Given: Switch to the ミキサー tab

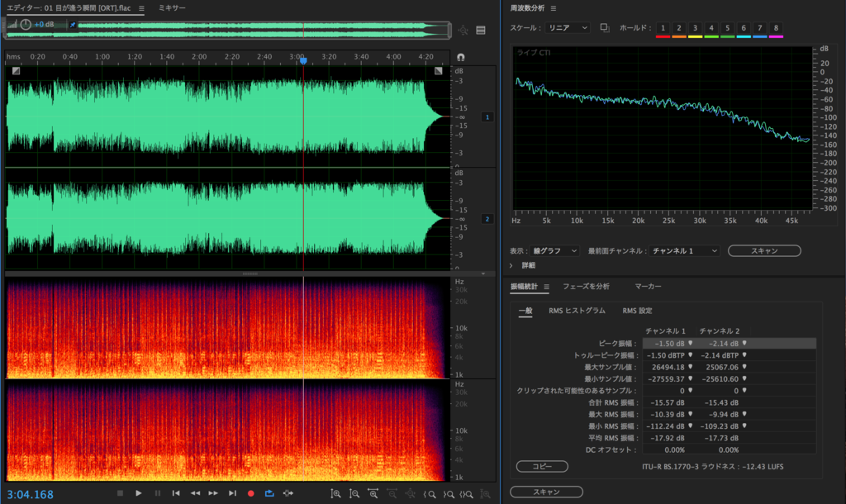Looking at the screenshot, I should coord(172,8).
